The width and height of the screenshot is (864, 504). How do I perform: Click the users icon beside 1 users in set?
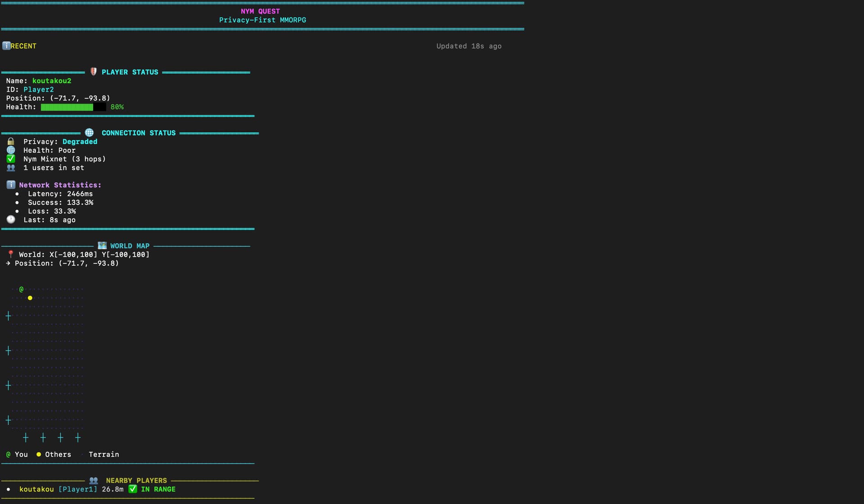coord(11,168)
